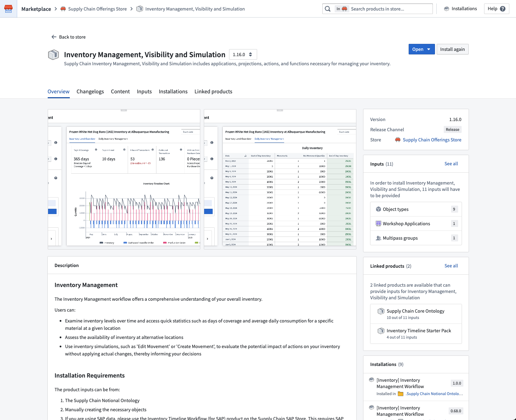
Task: Click the Multipass groups icon
Action: pyautogui.click(x=378, y=238)
